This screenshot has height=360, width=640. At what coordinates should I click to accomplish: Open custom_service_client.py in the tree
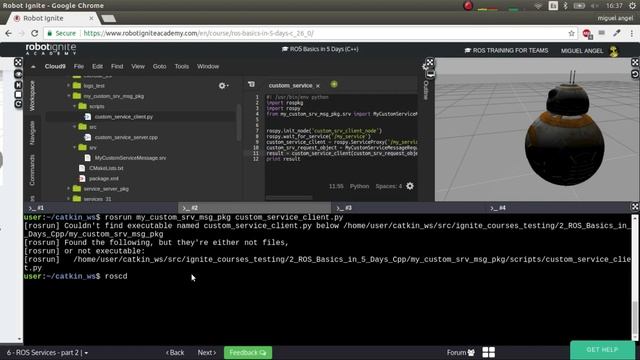coord(124,117)
